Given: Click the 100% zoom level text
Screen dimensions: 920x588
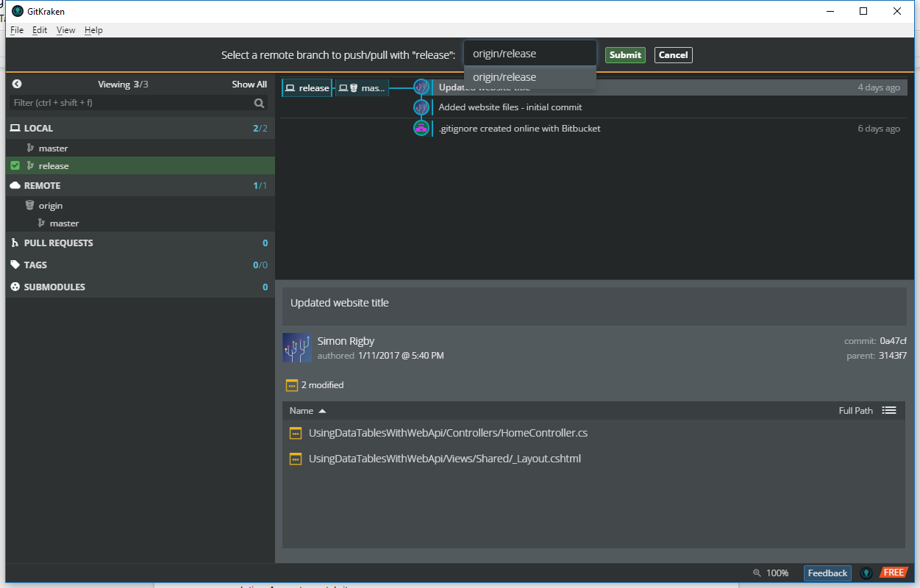Looking at the screenshot, I should click(x=777, y=573).
